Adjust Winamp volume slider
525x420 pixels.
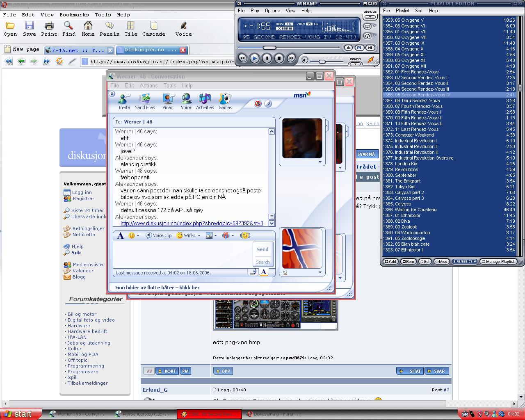coord(322,62)
